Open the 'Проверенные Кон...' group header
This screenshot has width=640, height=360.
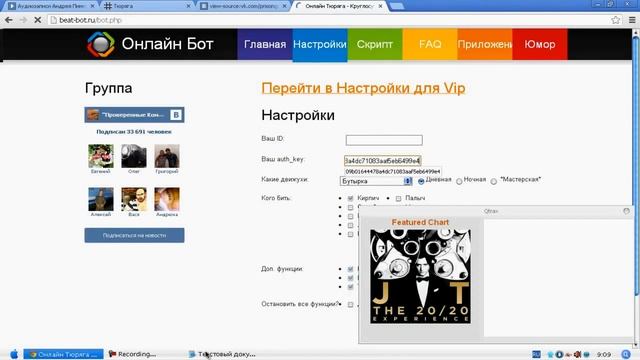point(134,115)
